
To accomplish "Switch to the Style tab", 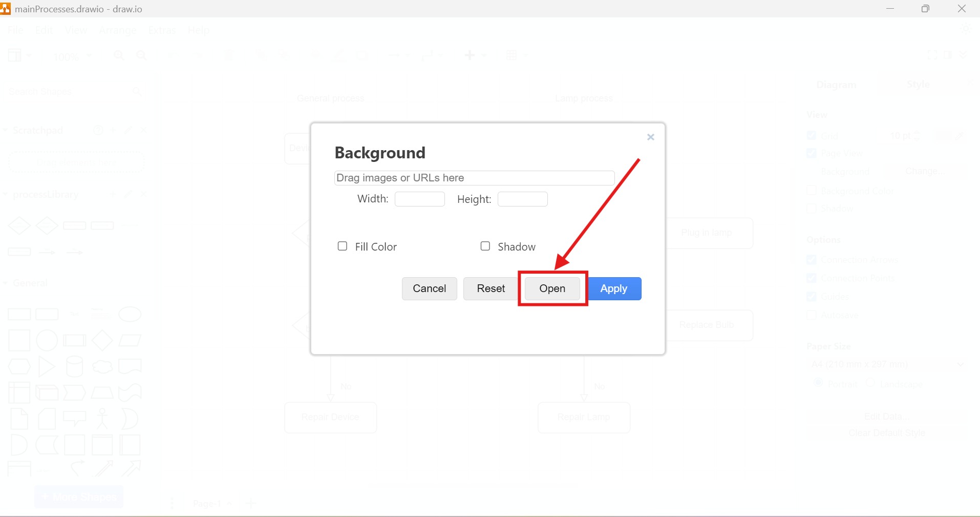I will click(918, 85).
